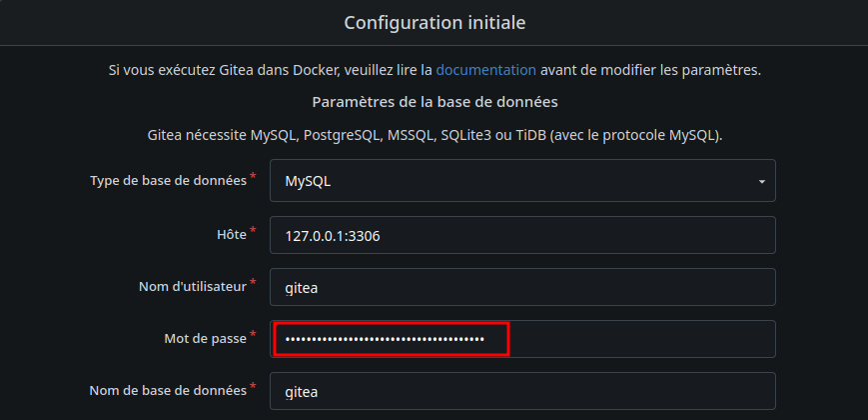Viewport: 868px width, 420px height.
Task: Click the Docker notice text
Action: coord(270,70)
